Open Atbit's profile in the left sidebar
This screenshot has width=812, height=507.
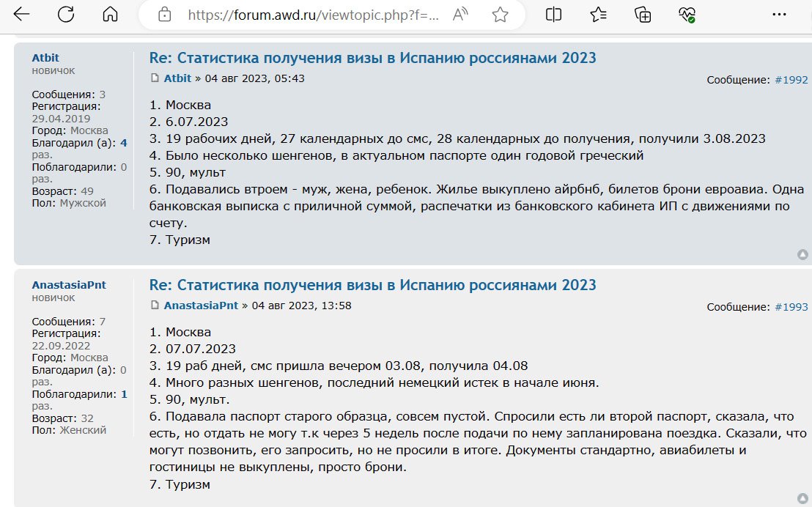coord(45,57)
